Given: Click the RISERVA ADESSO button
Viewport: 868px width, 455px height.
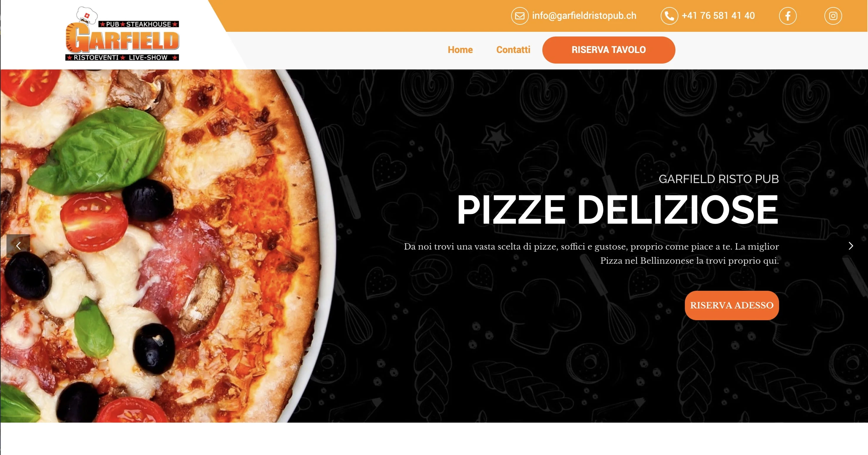Looking at the screenshot, I should coord(732,305).
